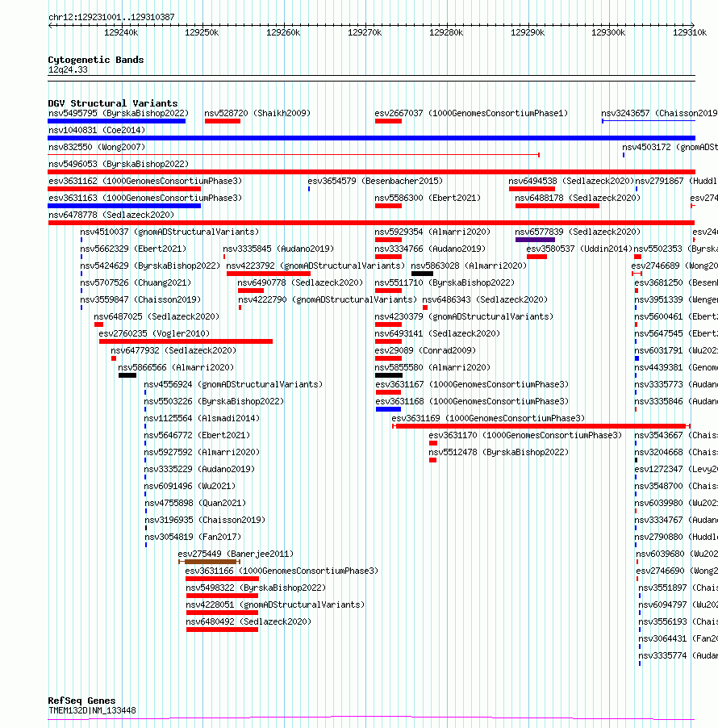
Task: Click nsv4510037 (gnomADStructuralVariants) label
Action: pos(169,232)
